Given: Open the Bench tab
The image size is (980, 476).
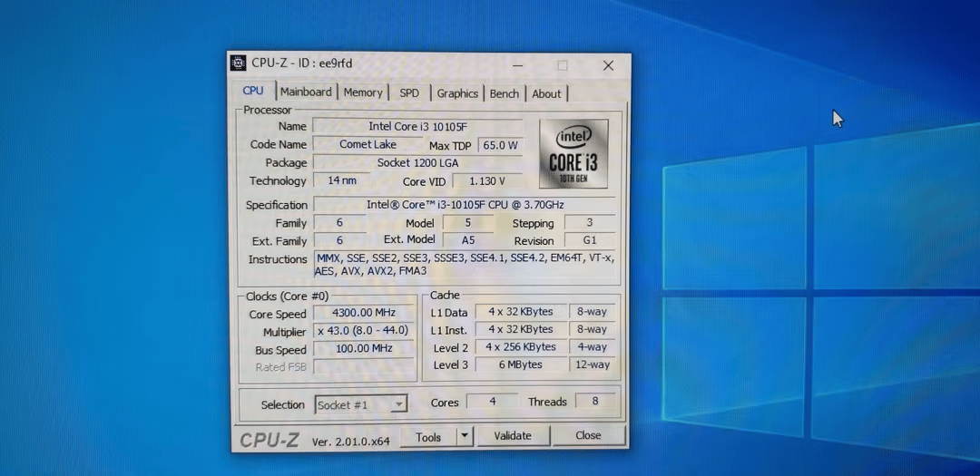Looking at the screenshot, I should pos(505,93).
